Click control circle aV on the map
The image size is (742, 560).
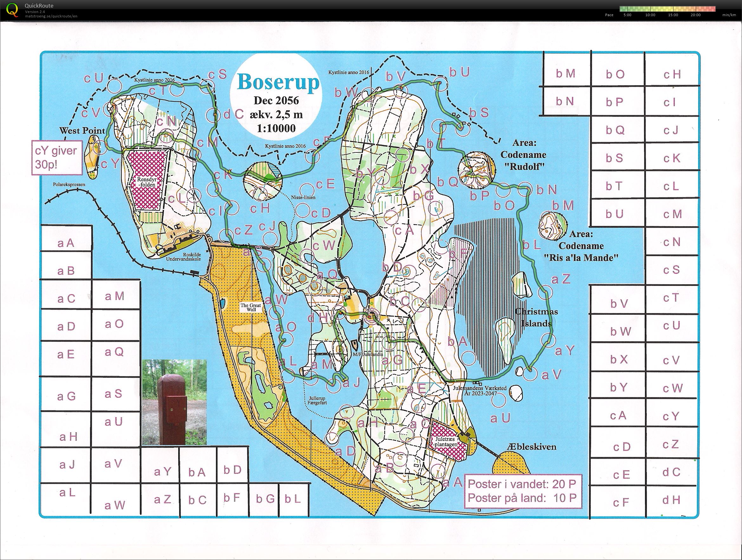pos(530,374)
